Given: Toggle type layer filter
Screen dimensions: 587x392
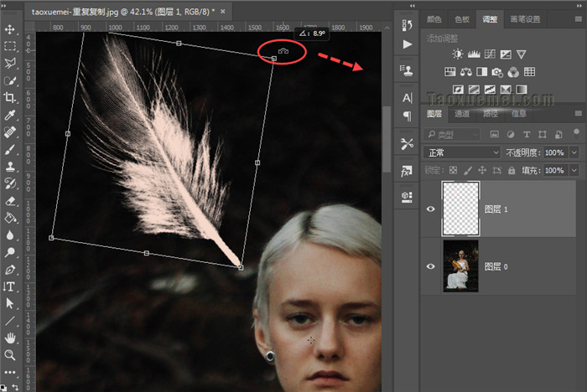Looking at the screenshot, I should 527,134.
